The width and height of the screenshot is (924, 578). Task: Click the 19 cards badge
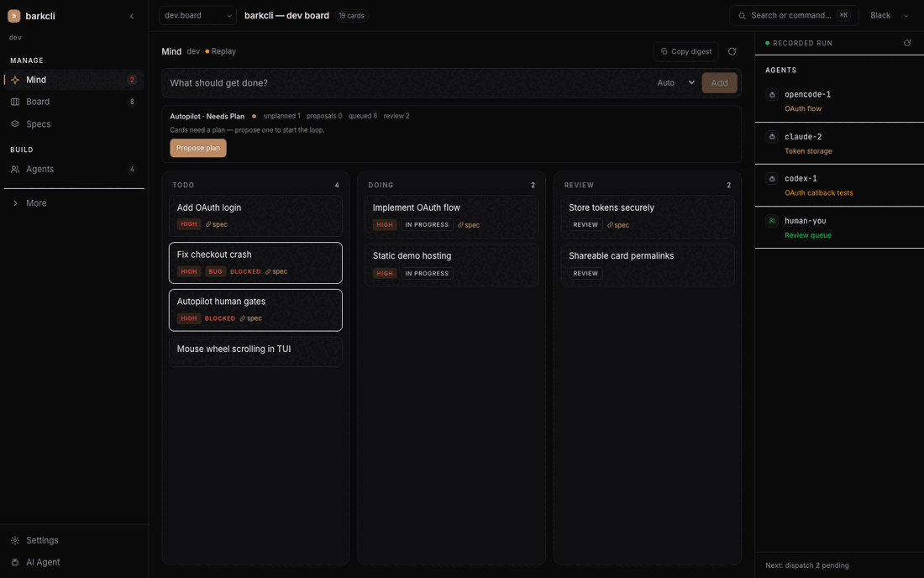pyautogui.click(x=351, y=16)
